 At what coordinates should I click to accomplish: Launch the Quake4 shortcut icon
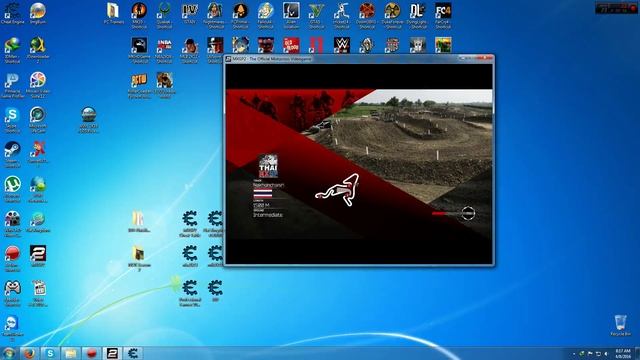[x=164, y=16]
